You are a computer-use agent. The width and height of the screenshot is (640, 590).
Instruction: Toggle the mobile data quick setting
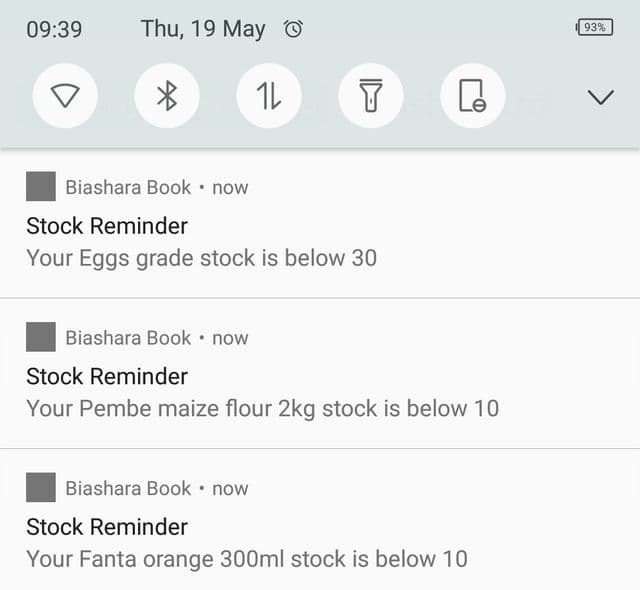[269, 96]
